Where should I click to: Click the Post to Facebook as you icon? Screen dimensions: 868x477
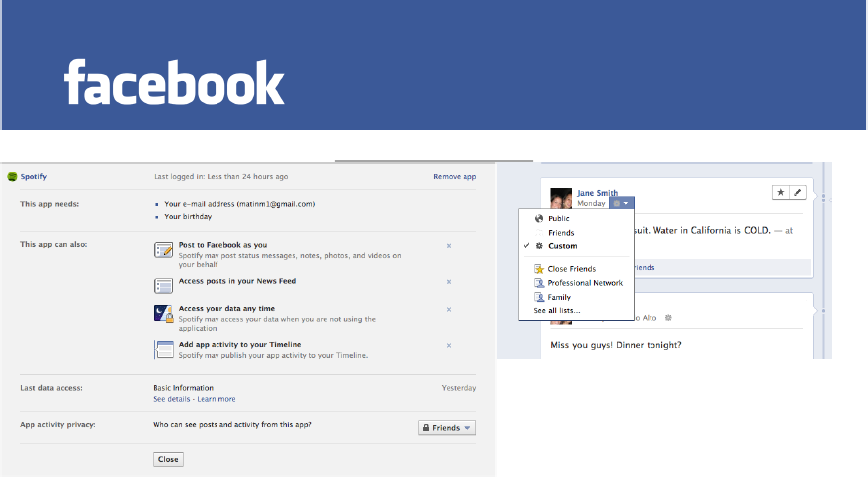[x=164, y=250]
